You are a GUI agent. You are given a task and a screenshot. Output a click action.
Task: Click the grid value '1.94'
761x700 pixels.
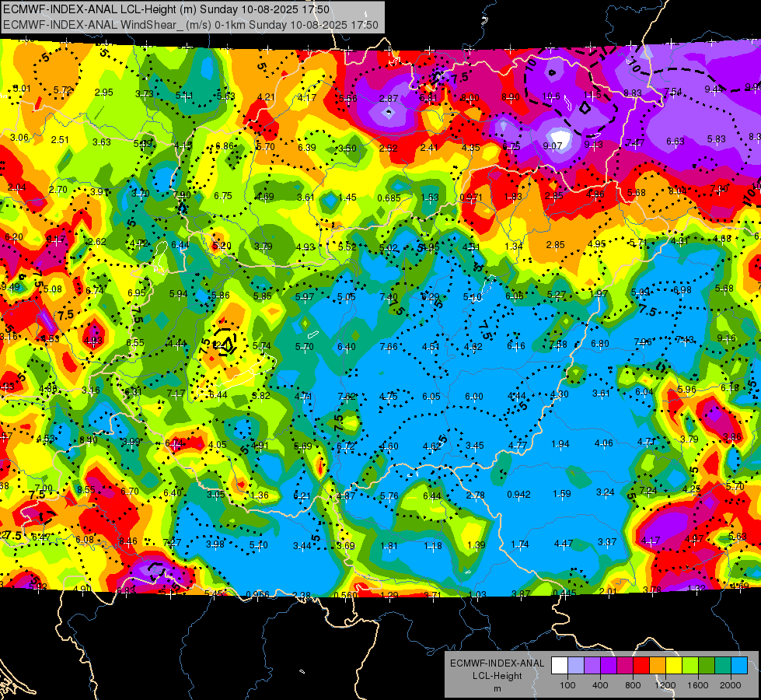click(x=560, y=444)
